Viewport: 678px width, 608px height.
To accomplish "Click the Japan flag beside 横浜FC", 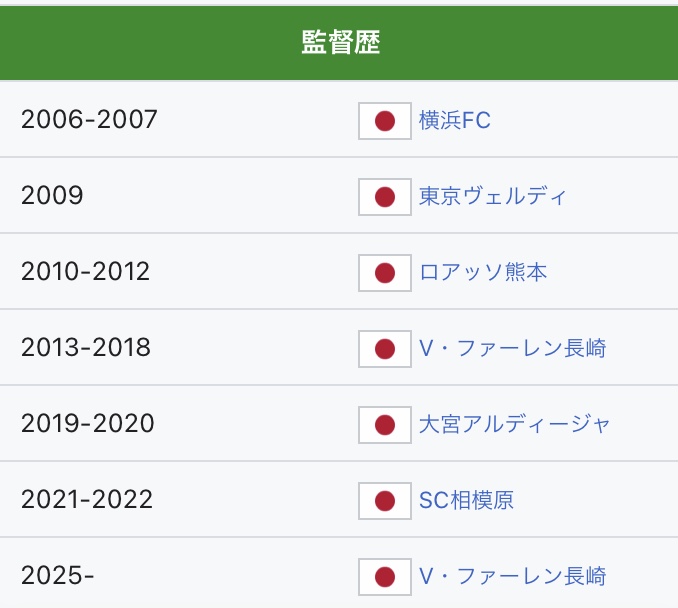I will 385,121.
